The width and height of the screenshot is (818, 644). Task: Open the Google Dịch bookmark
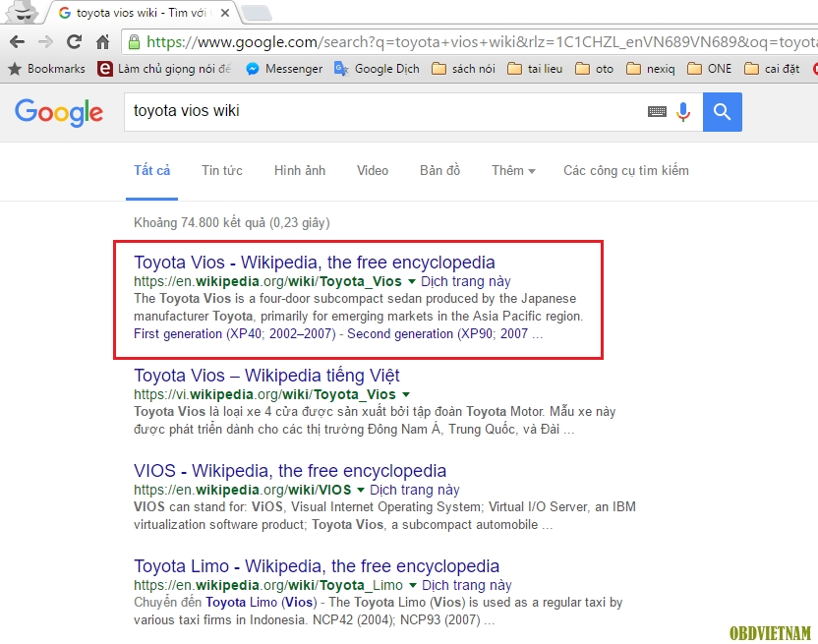pos(377,69)
